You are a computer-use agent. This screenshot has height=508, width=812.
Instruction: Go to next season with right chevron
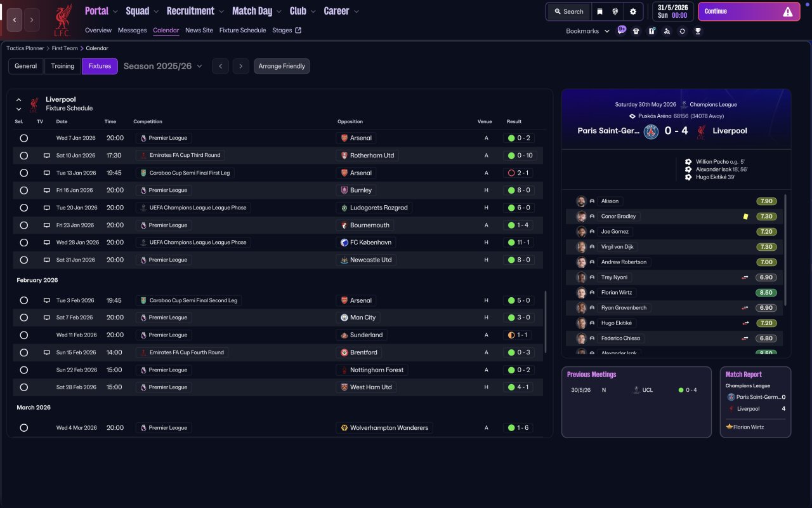click(x=240, y=66)
